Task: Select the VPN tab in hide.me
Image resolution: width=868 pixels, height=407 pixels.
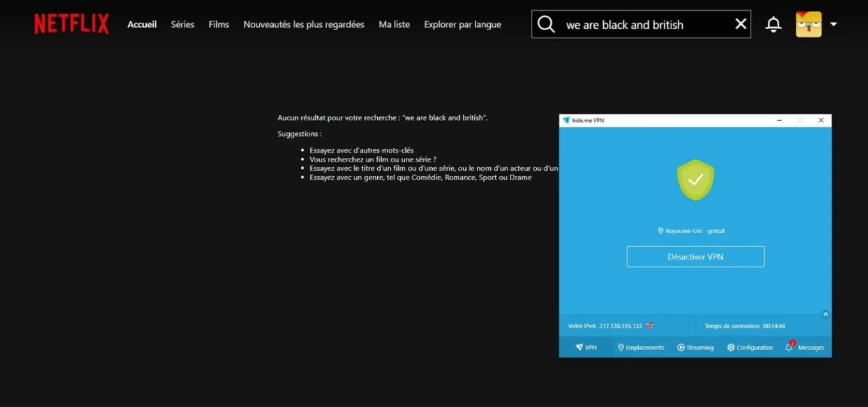Action: point(586,348)
